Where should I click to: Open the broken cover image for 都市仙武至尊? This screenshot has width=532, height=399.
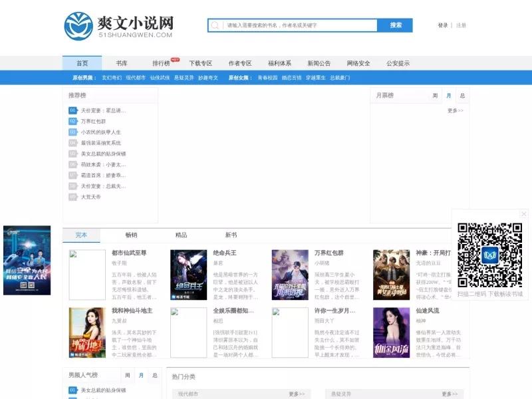click(87, 275)
